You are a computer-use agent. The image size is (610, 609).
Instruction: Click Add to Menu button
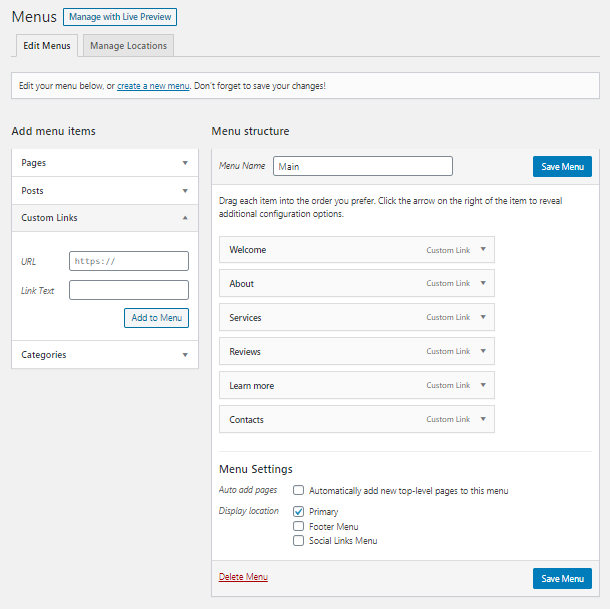(156, 318)
